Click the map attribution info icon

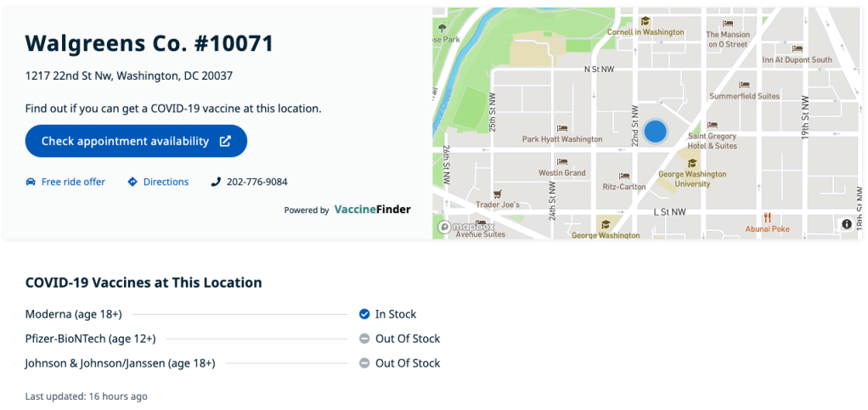click(x=847, y=224)
